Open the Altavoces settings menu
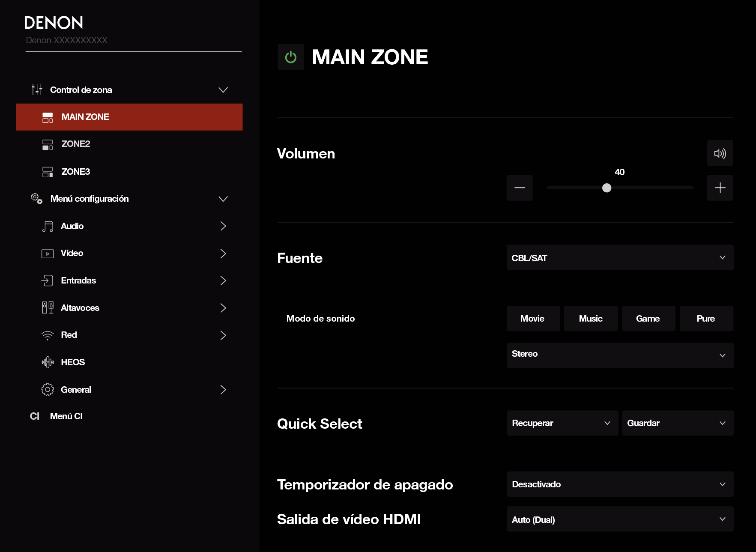This screenshot has height=552, width=756. pos(129,308)
